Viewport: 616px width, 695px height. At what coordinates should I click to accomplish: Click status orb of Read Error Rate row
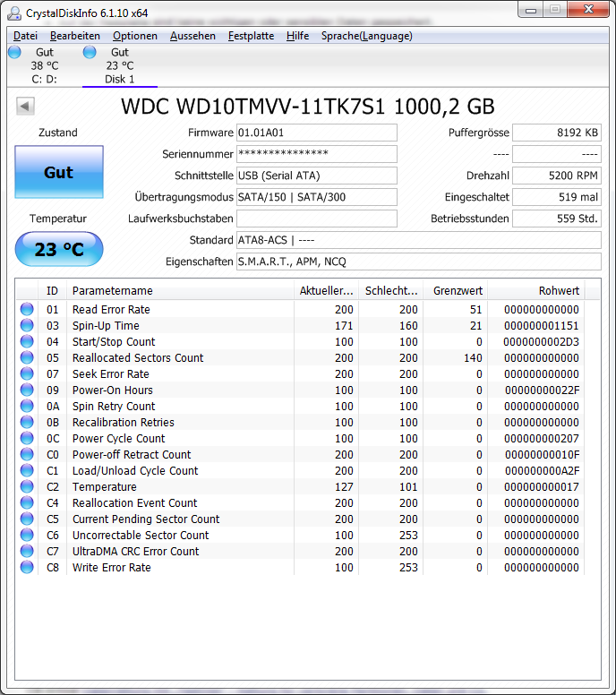coord(27,309)
